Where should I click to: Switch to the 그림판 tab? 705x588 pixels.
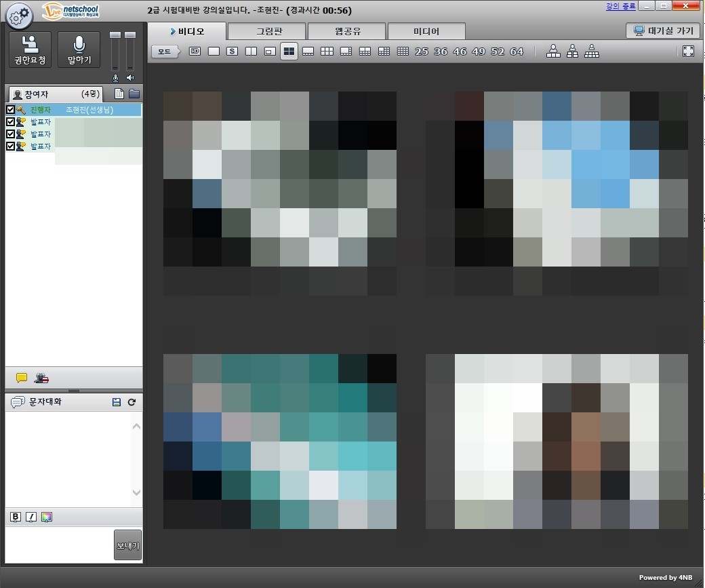click(266, 31)
